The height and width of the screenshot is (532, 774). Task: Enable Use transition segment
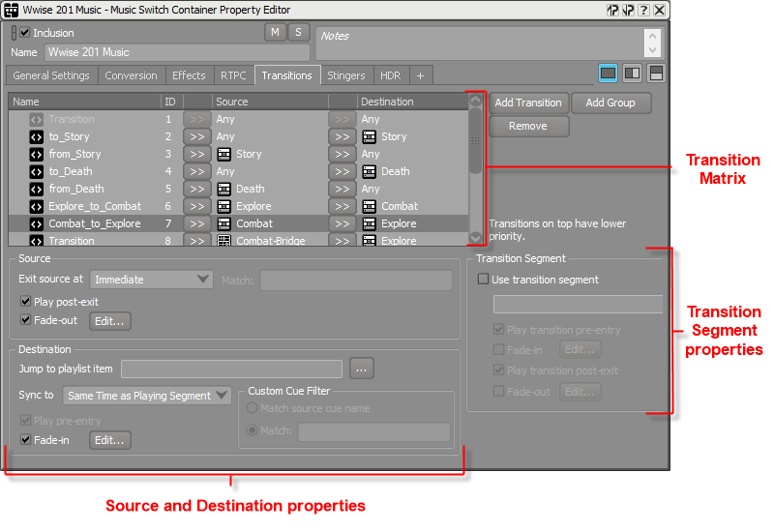click(483, 279)
